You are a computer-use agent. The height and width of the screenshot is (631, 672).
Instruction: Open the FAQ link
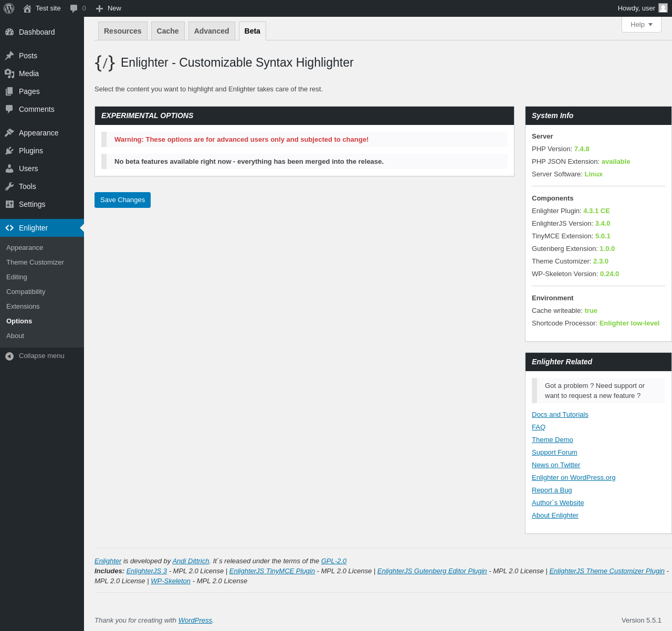pos(539,427)
